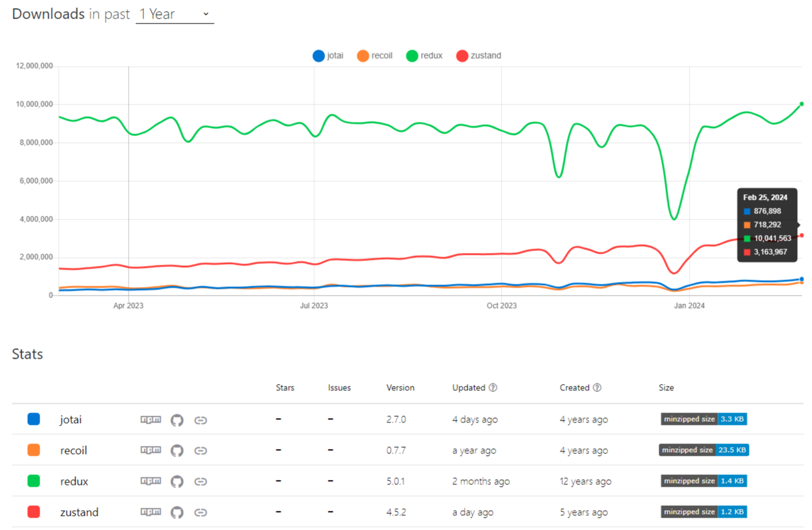
Task: Click the redux package name in Stats
Action: [74, 481]
